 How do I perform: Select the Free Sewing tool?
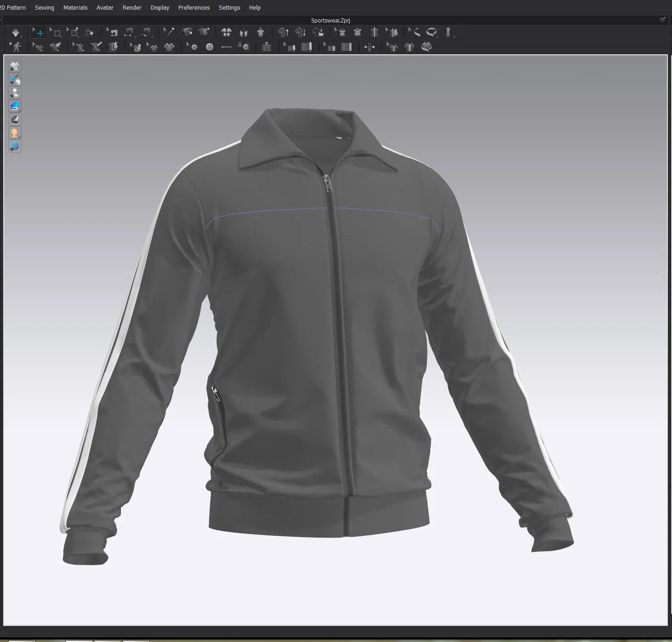(x=146, y=32)
